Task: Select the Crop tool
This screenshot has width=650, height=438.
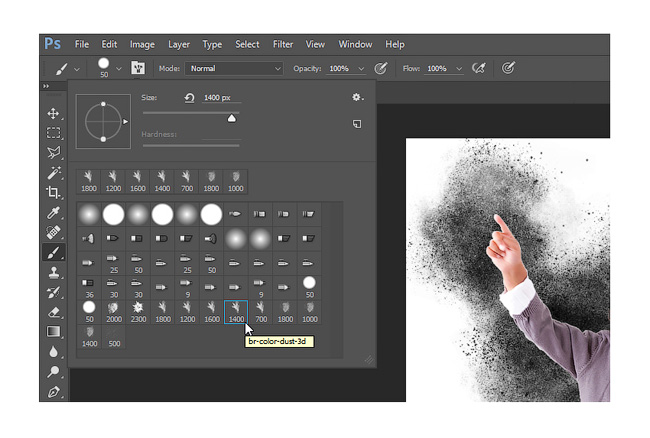Action: pyautogui.click(x=53, y=193)
